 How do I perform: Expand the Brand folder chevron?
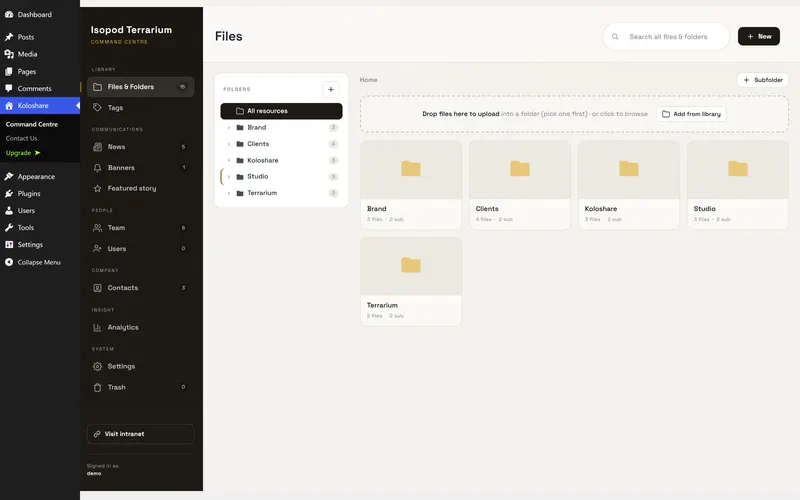[229, 128]
